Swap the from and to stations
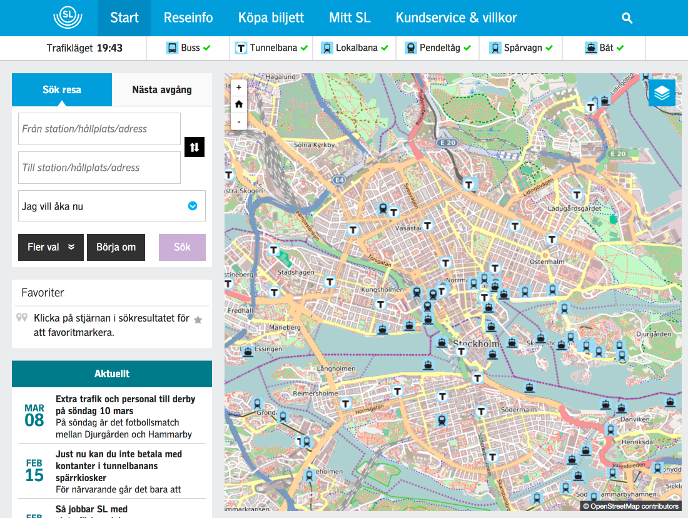The height and width of the screenshot is (518, 688). pyautogui.click(x=195, y=148)
